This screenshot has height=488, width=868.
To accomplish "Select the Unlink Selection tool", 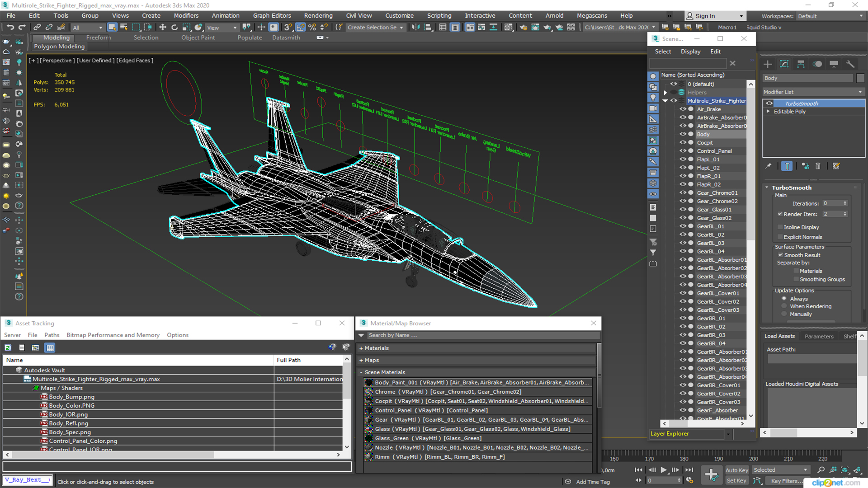I will [49, 28].
